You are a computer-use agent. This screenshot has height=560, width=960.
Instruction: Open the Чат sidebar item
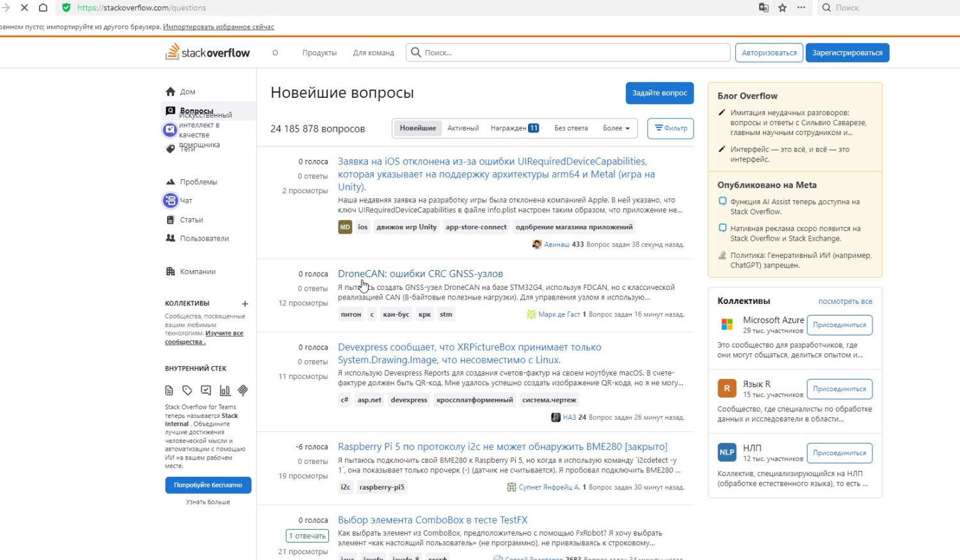186,201
